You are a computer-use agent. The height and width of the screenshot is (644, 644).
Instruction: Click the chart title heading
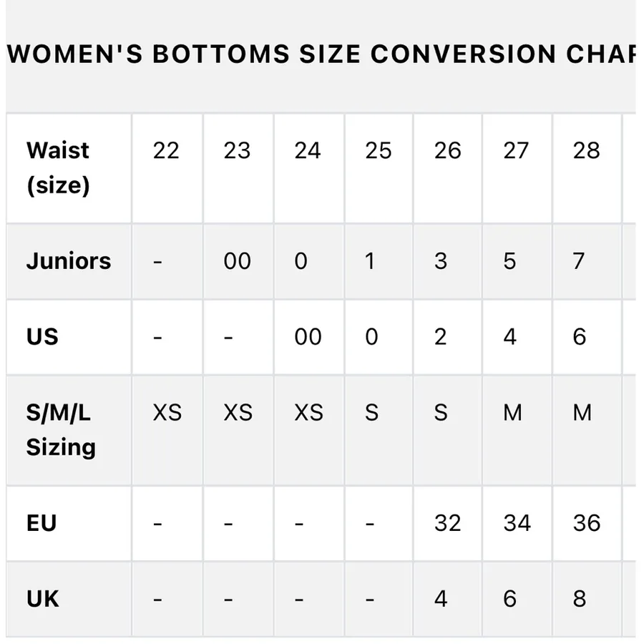[321, 54]
